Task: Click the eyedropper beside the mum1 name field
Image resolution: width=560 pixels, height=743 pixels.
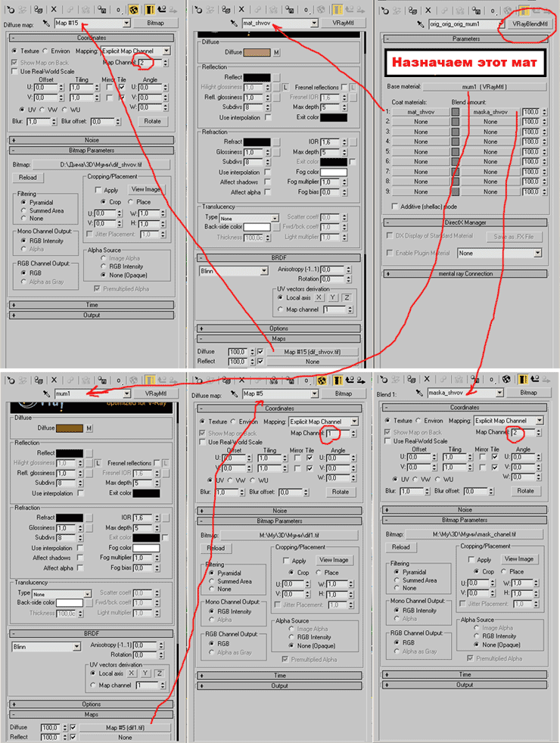Action: [46, 393]
